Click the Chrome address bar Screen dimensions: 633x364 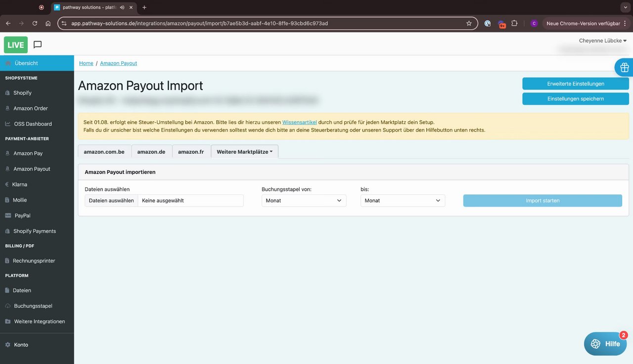click(268, 23)
